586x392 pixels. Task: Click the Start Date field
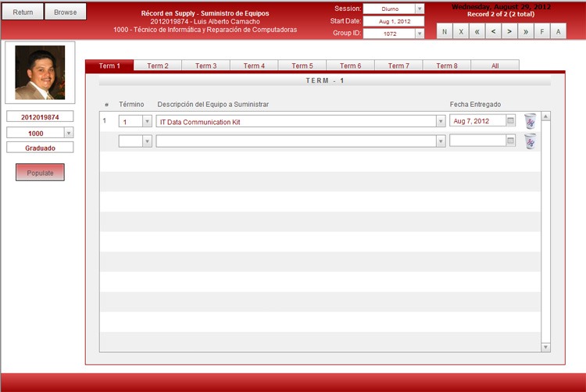(x=394, y=21)
